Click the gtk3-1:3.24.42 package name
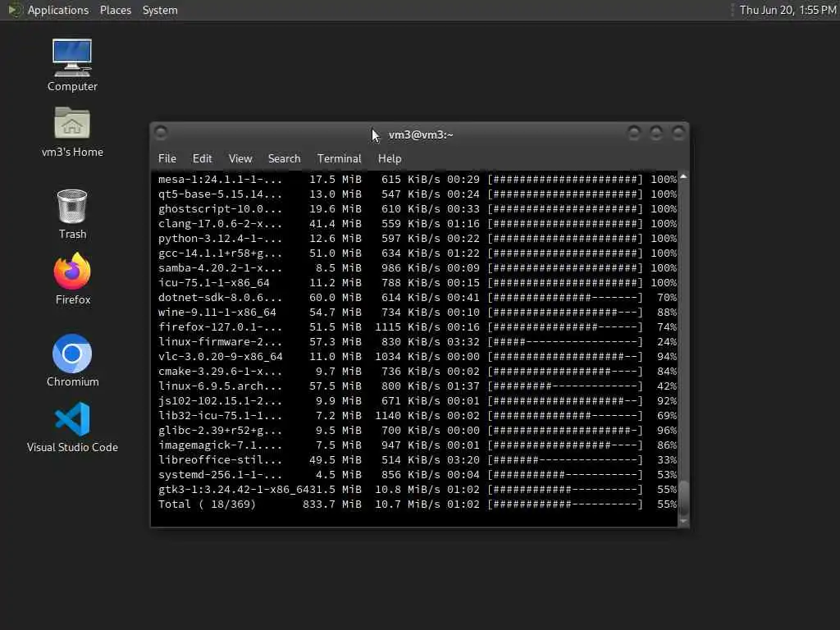 point(233,490)
